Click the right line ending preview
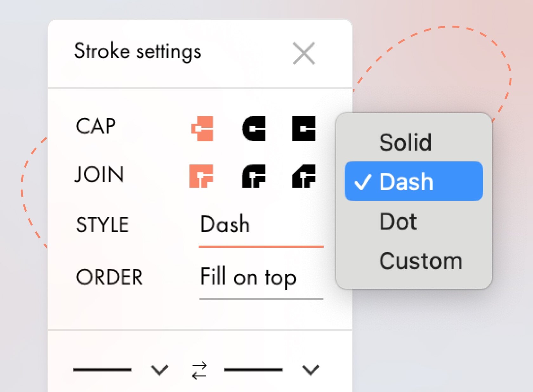 pos(253,370)
